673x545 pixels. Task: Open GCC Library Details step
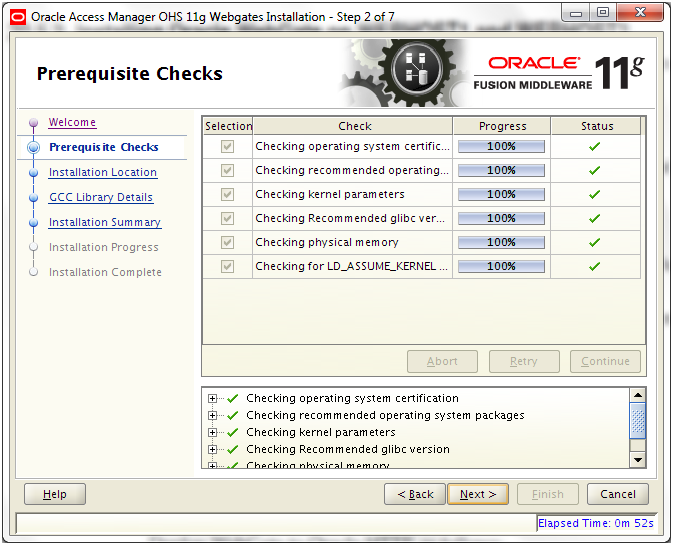pyautogui.click(x=101, y=197)
